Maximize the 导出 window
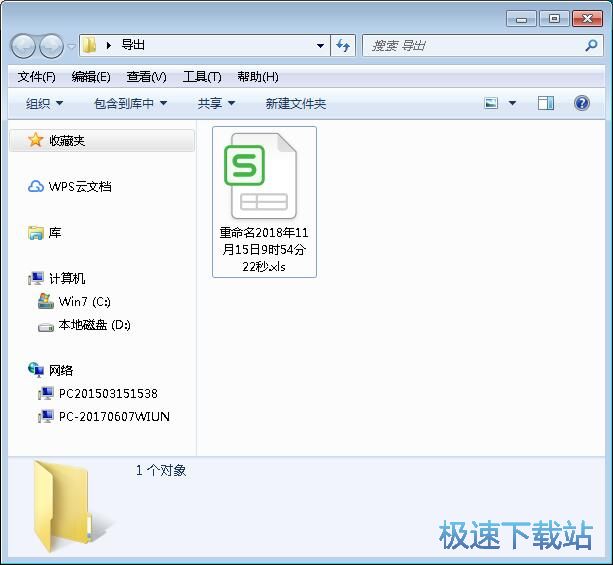613x565 pixels. (x=554, y=19)
